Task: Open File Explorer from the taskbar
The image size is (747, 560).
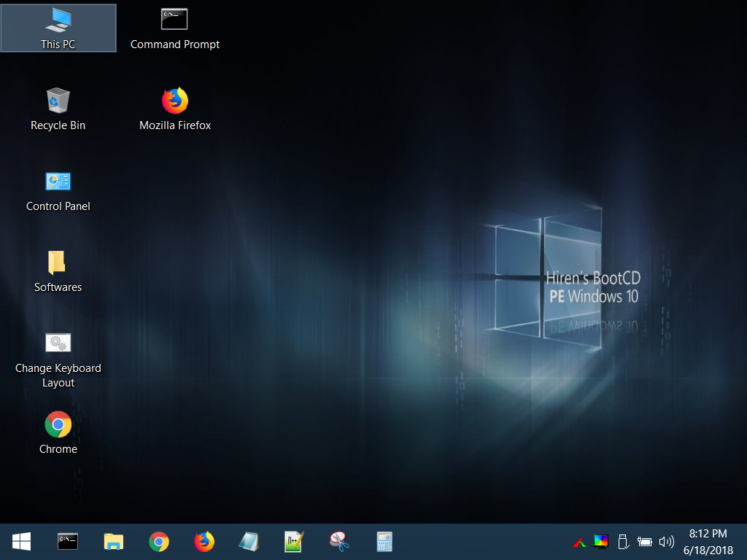Action: point(113,542)
